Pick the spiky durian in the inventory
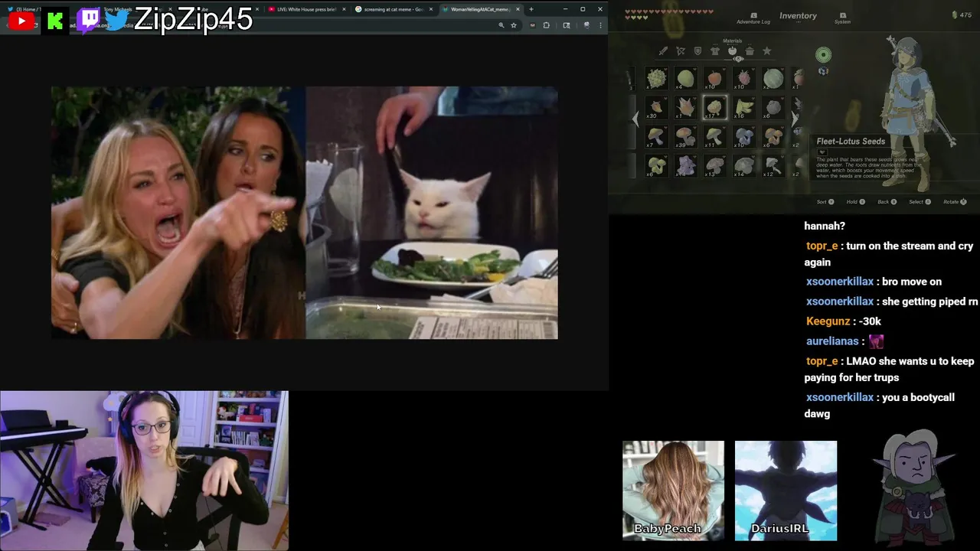The image size is (980, 551). coord(656,78)
